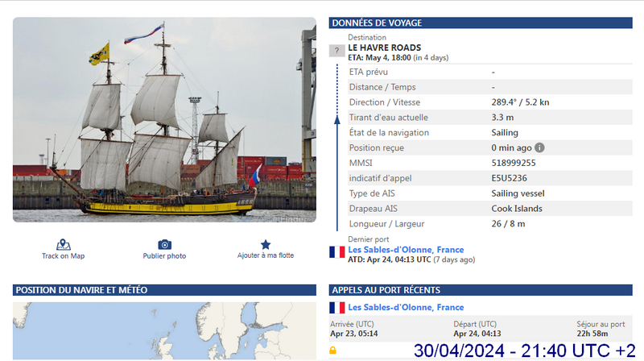Click the Cook Islands flag value
Image resolution: width=644 pixels, height=361 pixels.
point(517,209)
